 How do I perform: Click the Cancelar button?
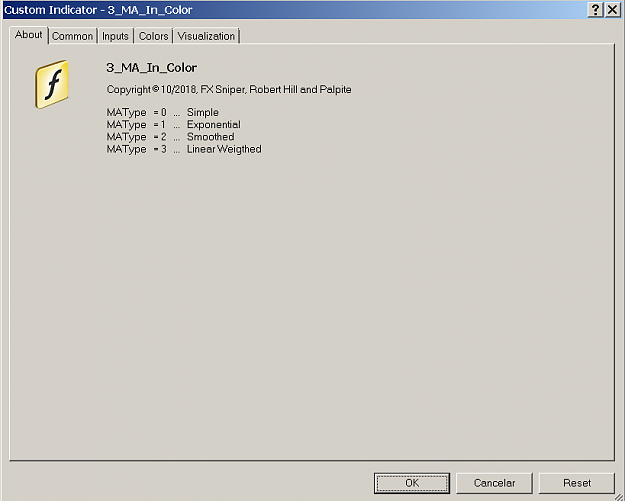494,483
